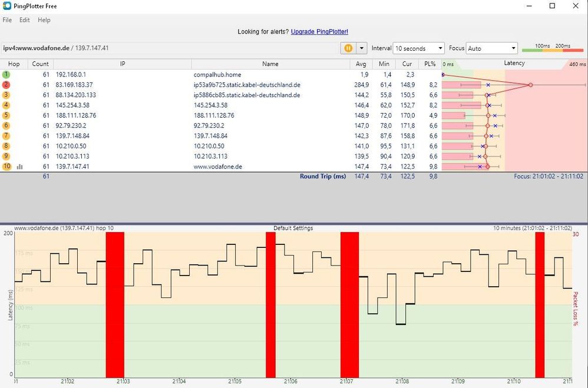Click the hop 2 latency peak marker

530,85
